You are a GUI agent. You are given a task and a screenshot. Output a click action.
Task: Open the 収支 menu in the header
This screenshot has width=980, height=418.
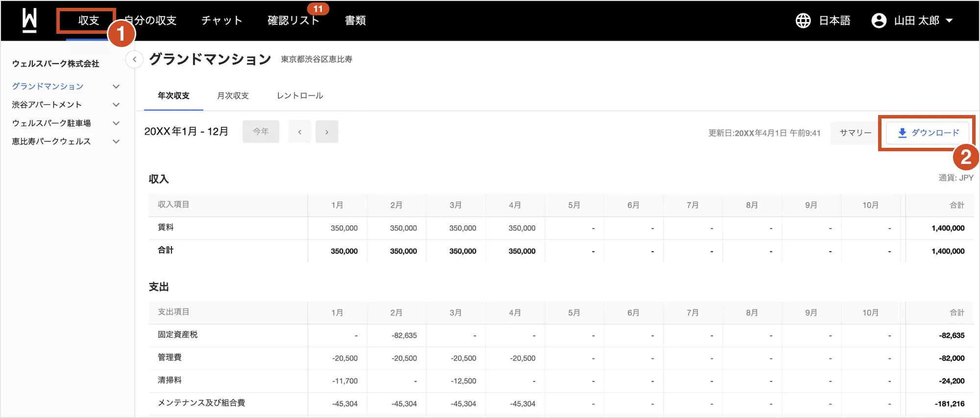[89, 21]
